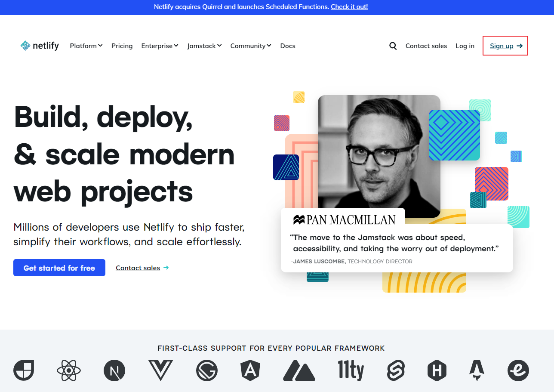Expand the Platform dropdown menu
The image size is (554, 392).
pyautogui.click(x=86, y=46)
